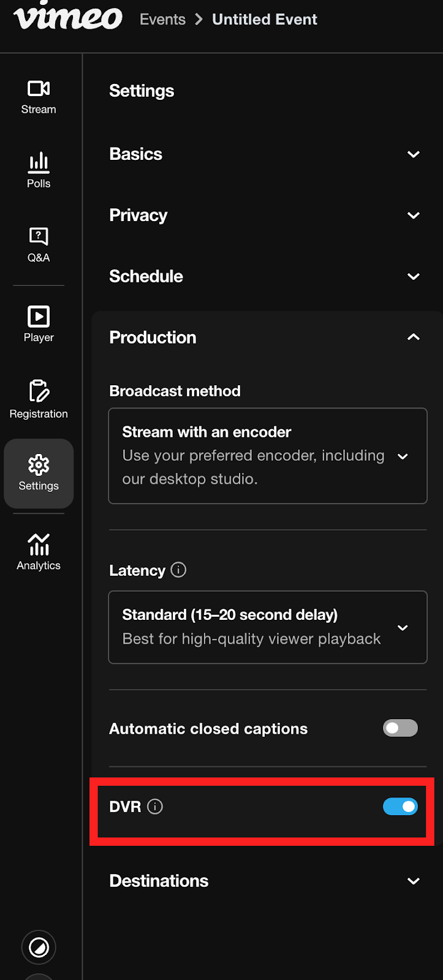Enable Automatic closed captions toggle
This screenshot has width=443, height=980.
(400, 728)
